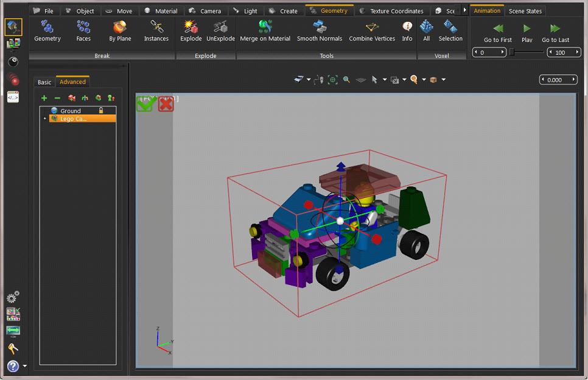Click Go to Last animation button
The width and height of the screenshot is (588, 380).
coord(555,33)
